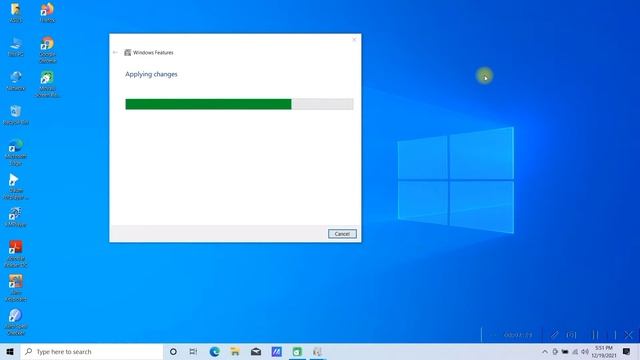The height and width of the screenshot is (360, 640).
Task: Open the Action Center notifications
Action: (627, 351)
